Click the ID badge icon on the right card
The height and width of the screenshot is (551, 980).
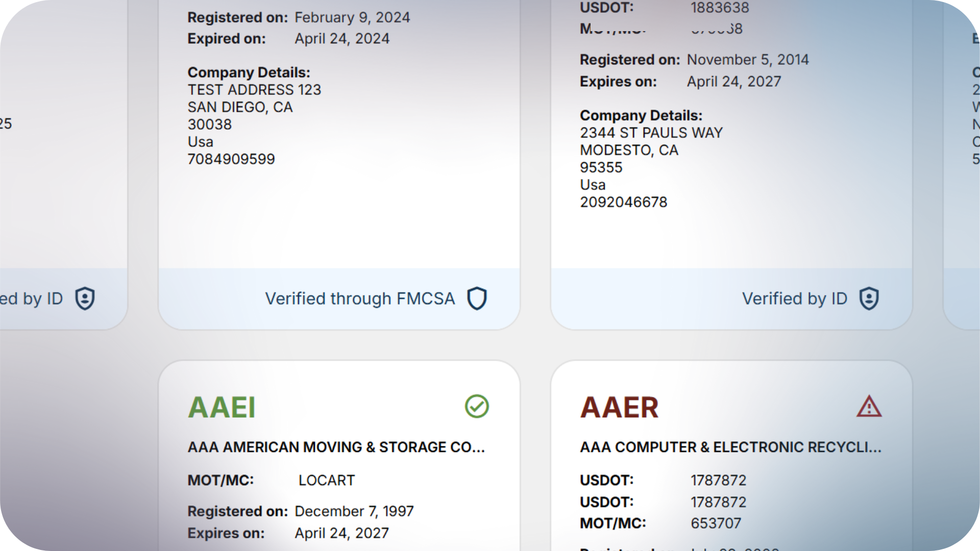click(x=869, y=298)
